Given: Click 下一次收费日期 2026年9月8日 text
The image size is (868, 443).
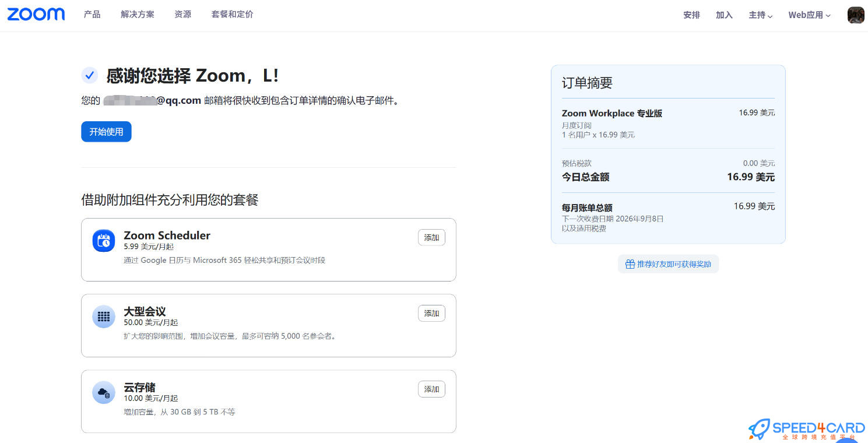Looking at the screenshot, I should click(x=613, y=219).
